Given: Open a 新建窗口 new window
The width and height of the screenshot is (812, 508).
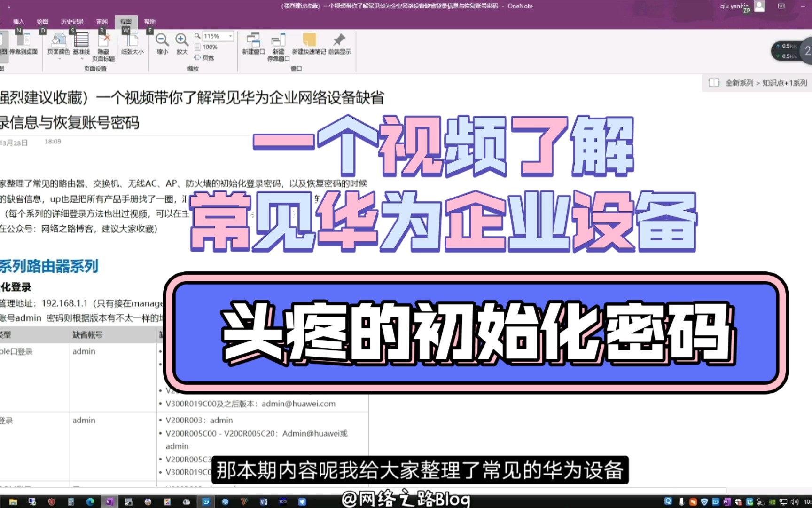Looking at the screenshot, I should (x=253, y=44).
